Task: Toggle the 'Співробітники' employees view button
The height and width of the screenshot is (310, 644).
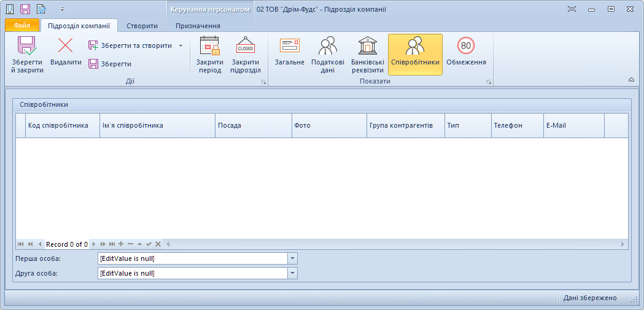Action: click(x=415, y=55)
